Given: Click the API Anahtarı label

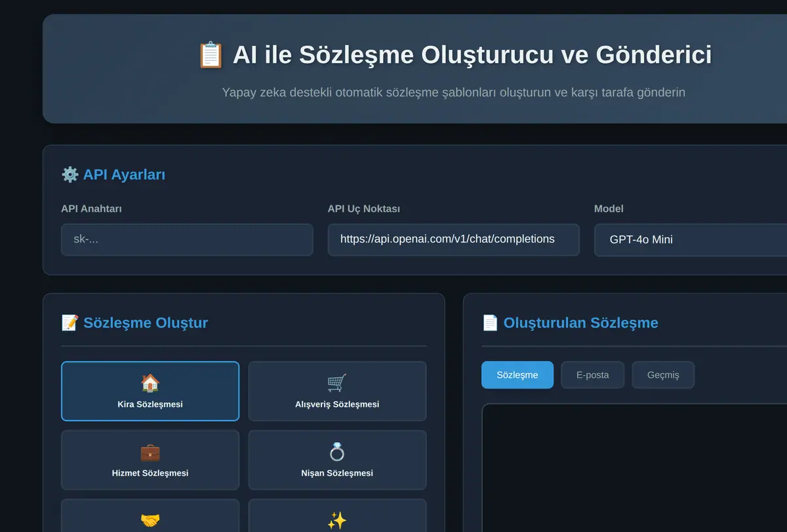Looking at the screenshot, I should click(91, 209).
